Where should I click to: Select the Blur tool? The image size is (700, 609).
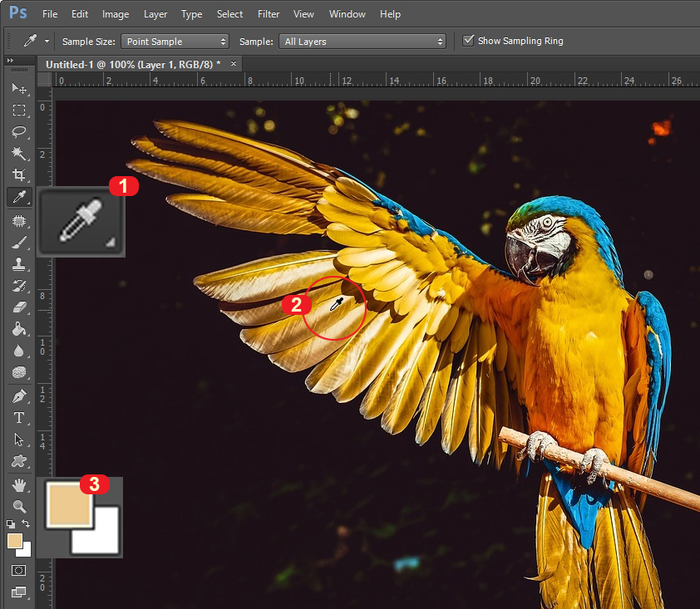pyautogui.click(x=19, y=351)
